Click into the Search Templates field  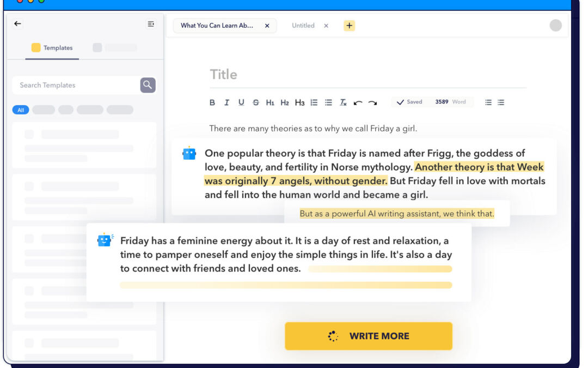pyautogui.click(x=76, y=85)
